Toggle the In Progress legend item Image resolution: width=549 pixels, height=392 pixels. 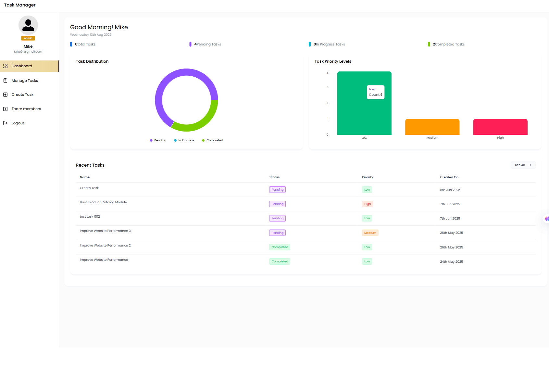(184, 140)
